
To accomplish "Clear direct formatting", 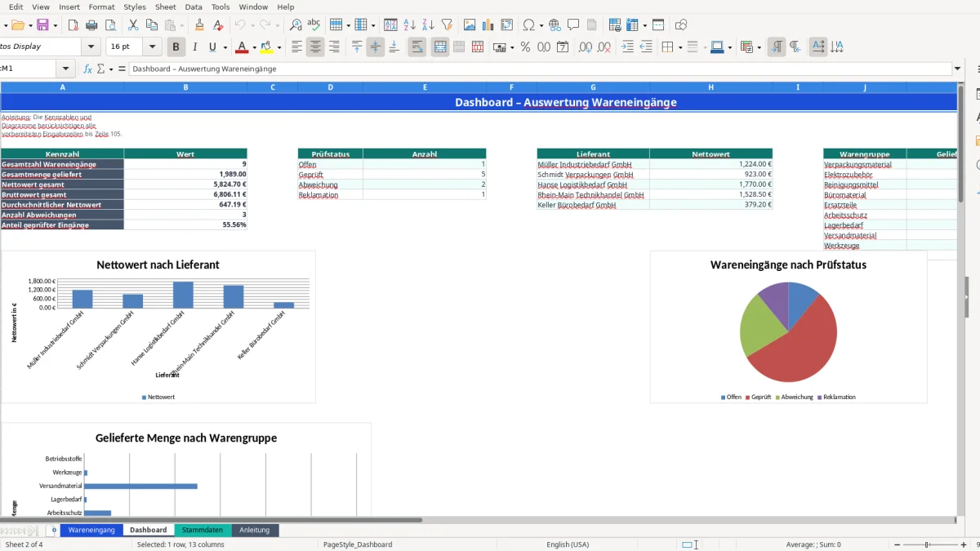I will pyautogui.click(x=219, y=25).
